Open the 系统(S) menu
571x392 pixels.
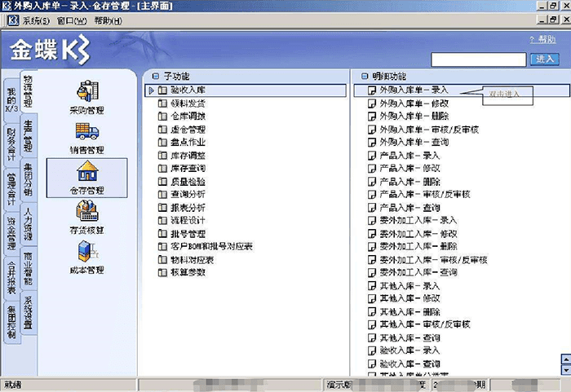[x=36, y=20]
